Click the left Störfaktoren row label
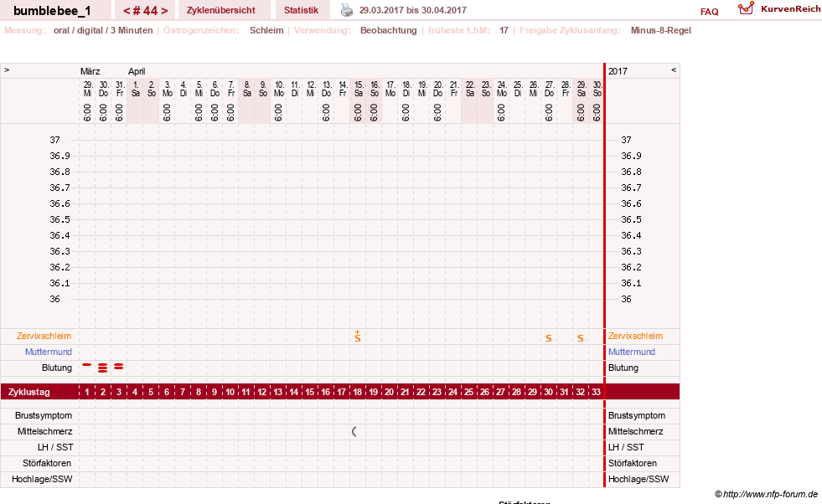Image resolution: width=822 pixels, height=504 pixels. tap(47, 463)
